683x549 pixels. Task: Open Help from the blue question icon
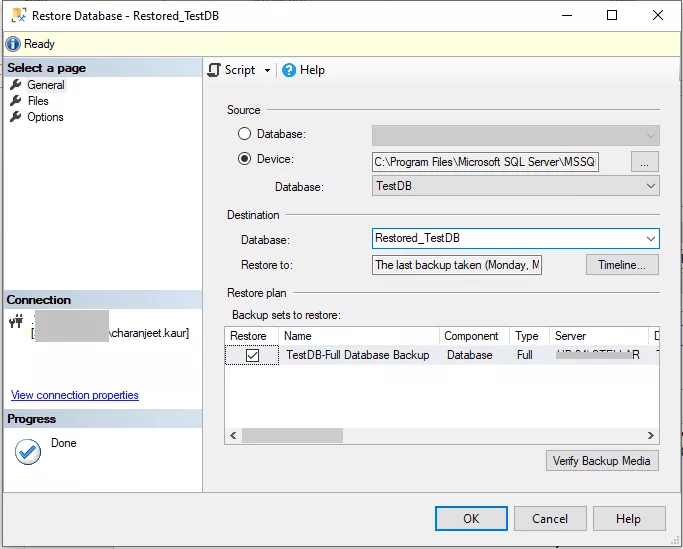[289, 70]
